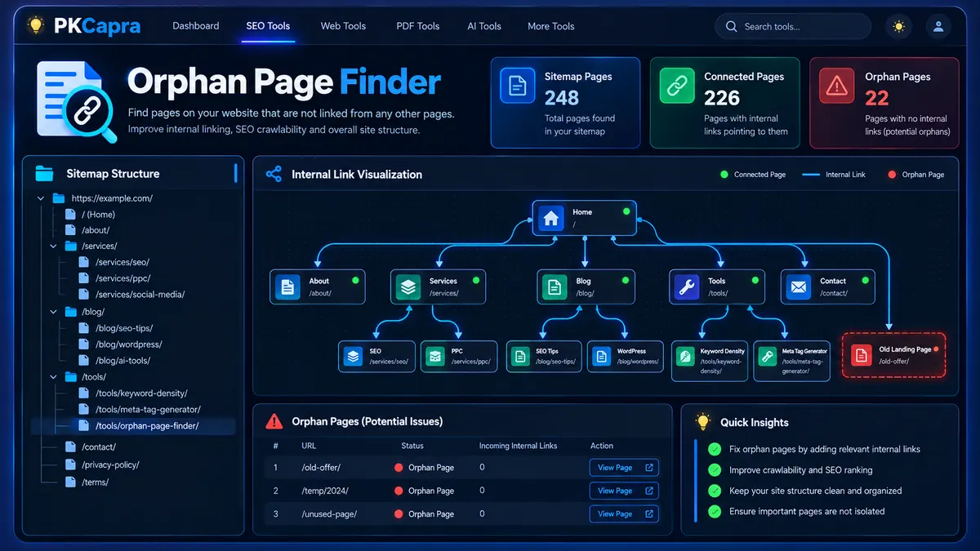Click the checkmark beside Improve crawlability insight
The width and height of the screenshot is (980, 551).
click(x=715, y=470)
